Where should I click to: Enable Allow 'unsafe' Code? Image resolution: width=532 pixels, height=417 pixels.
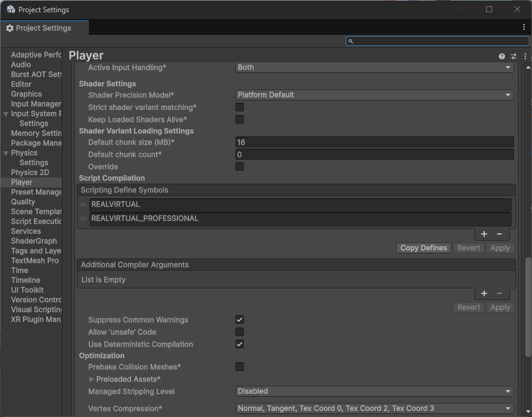click(x=240, y=332)
